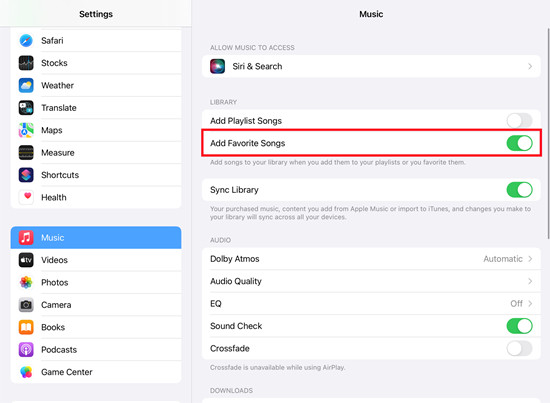
Task: Tap the Weather app icon
Action: tap(26, 86)
